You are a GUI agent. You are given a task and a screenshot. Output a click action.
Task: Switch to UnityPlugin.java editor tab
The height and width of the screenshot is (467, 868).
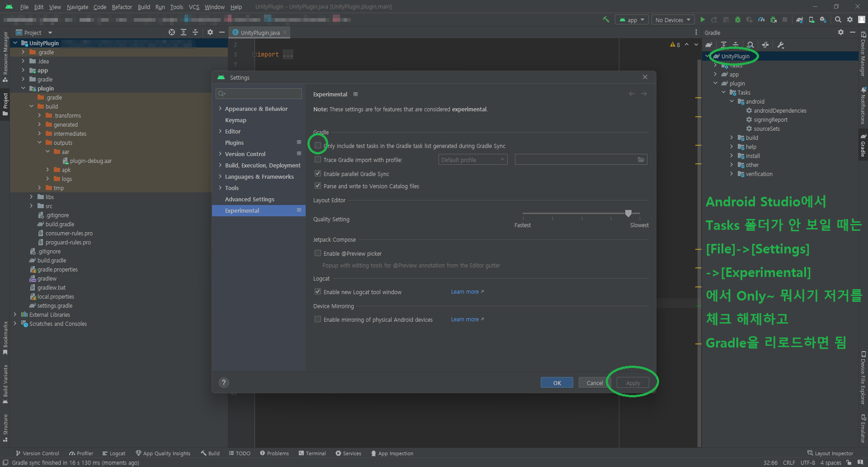(260, 33)
